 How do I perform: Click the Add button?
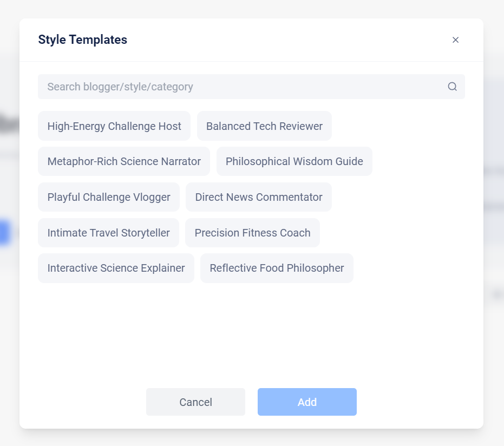(307, 402)
